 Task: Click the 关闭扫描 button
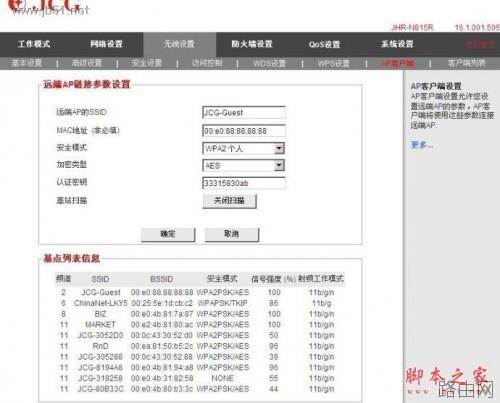click(229, 201)
